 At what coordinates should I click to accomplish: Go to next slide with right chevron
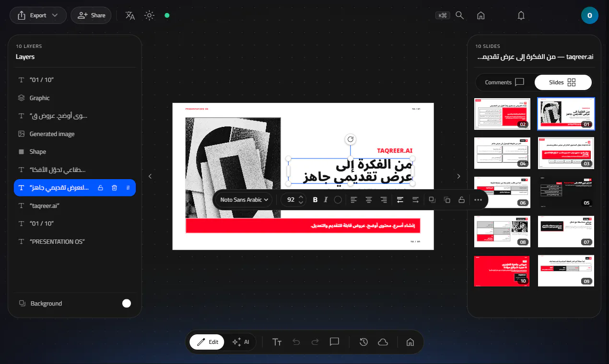tap(458, 176)
